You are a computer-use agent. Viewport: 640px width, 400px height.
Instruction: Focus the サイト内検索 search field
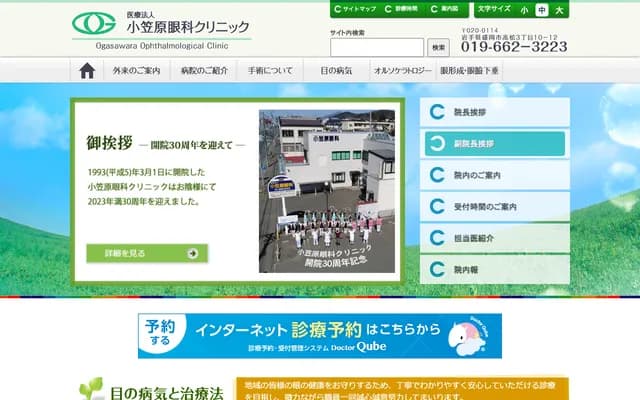click(377, 47)
